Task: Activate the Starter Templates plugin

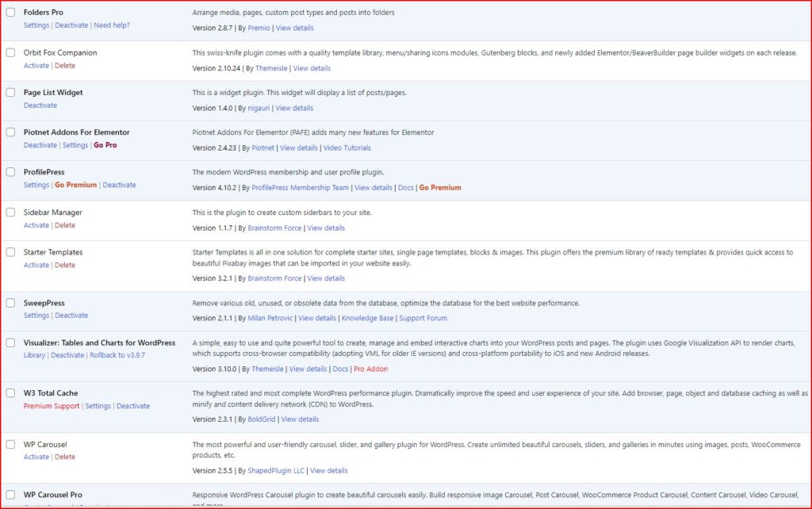Action: pos(36,265)
